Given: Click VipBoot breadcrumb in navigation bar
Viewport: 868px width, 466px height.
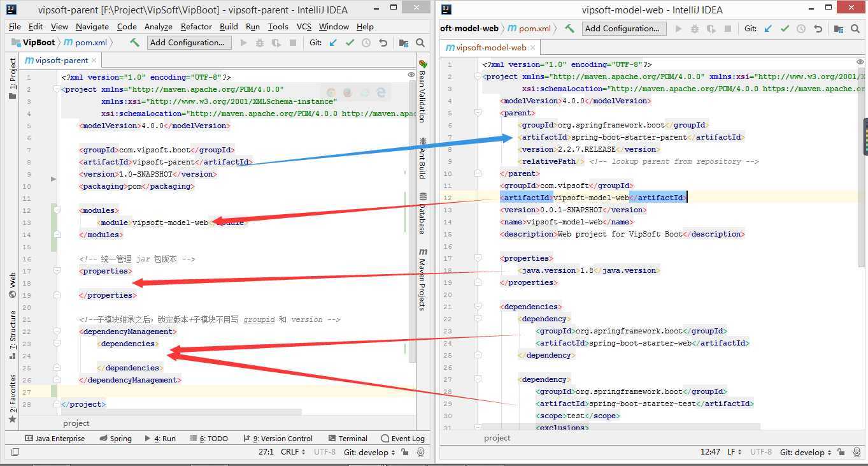Looking at the screenshot, I should coord(34,43).
